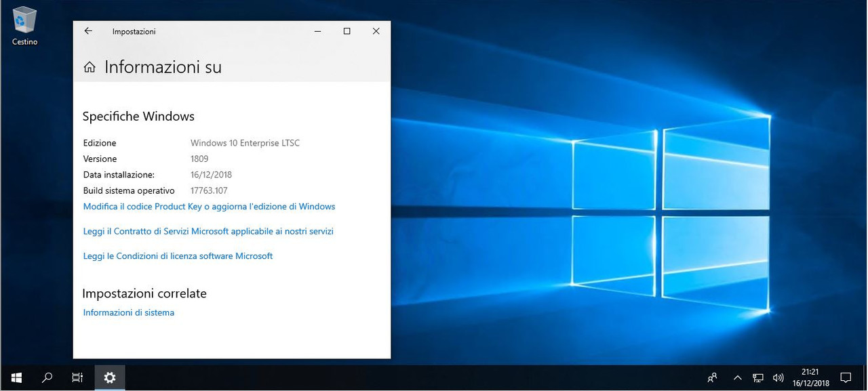This screenshot has height=391, width=868.
Task: Select the version value 1809
Action: click(199, 159)
